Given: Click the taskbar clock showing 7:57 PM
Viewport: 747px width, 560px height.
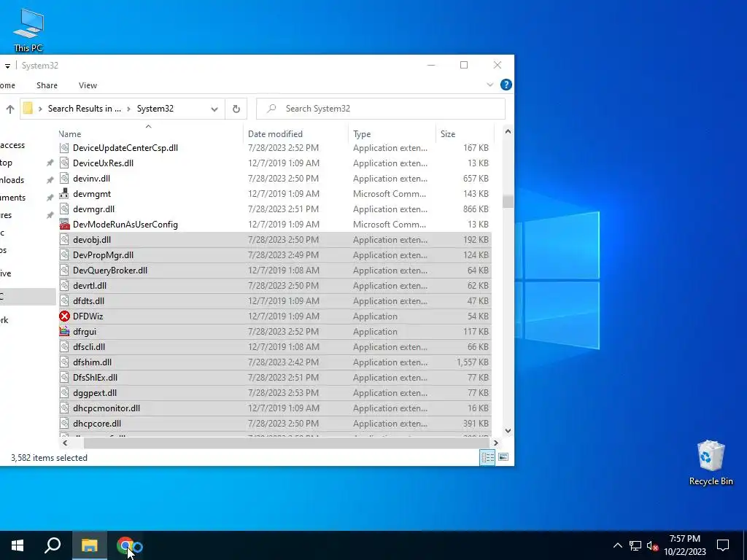Looking at the screenshot, I should [x=684, y=545].
